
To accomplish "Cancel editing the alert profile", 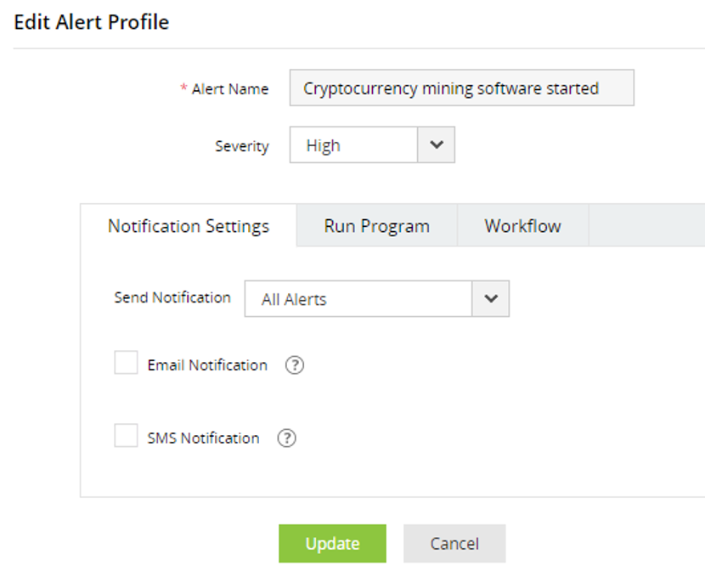I will point(454,544).
